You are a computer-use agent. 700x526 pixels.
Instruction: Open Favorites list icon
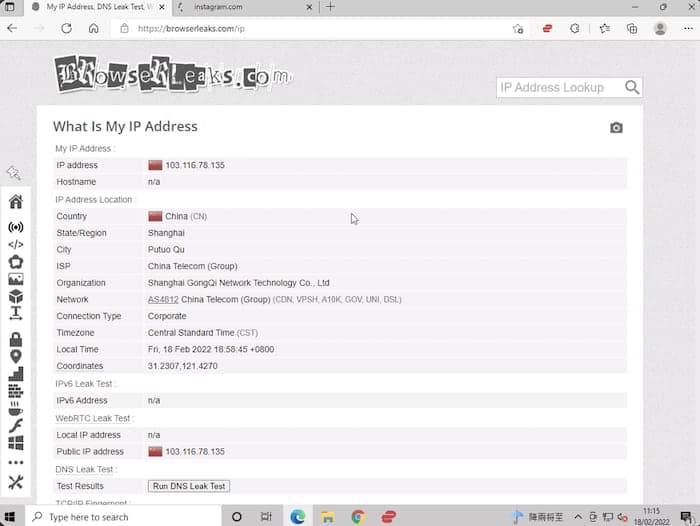[x=605, y=29]
